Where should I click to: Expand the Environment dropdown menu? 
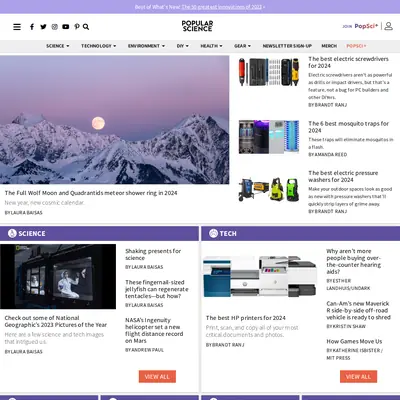146,46
